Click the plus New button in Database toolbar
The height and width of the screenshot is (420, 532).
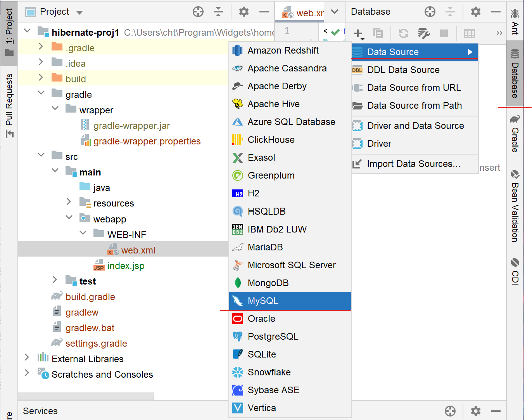(359, 34)
